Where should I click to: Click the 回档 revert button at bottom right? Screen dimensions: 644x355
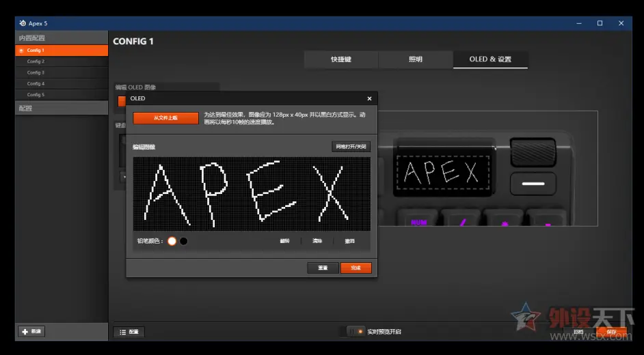pyautogui.click(x=578, y=332)
